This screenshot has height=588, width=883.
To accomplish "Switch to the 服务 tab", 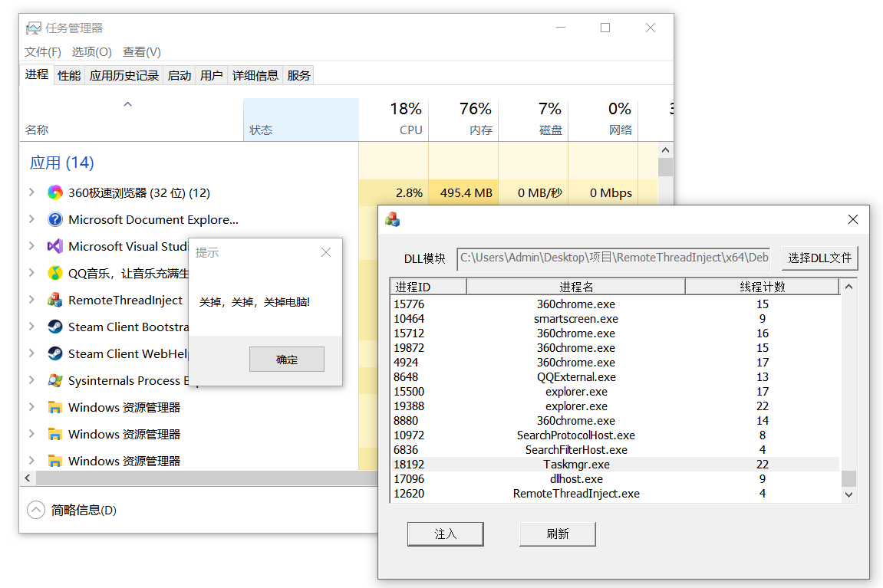I will pyautogui.click(x=298, y=75).
